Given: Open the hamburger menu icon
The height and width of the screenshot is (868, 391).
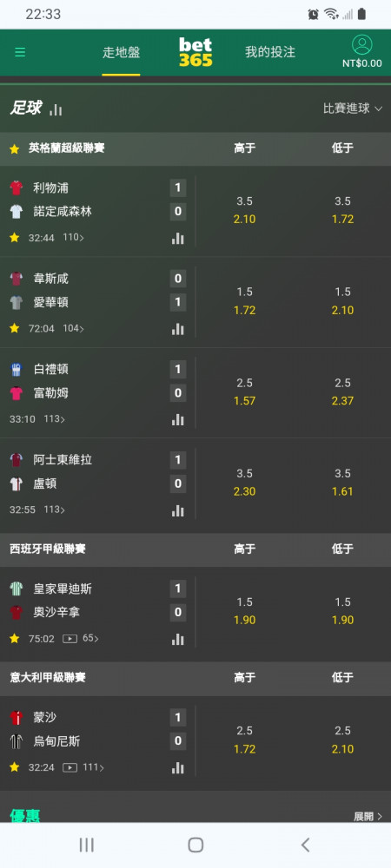Looking at the screenshot, I should [x=20, y=53].
